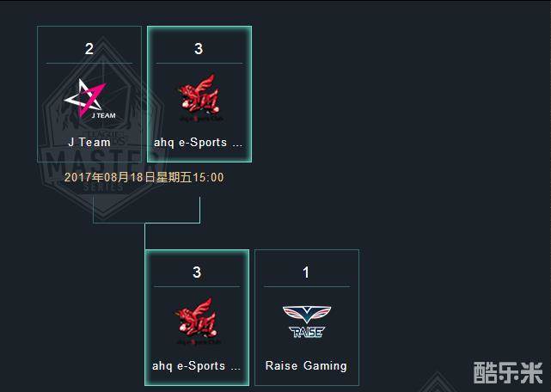The height and width of the screenshot is (392, 551).
Task: Click the 酷乐米 watermark logo
Action: 508,373
